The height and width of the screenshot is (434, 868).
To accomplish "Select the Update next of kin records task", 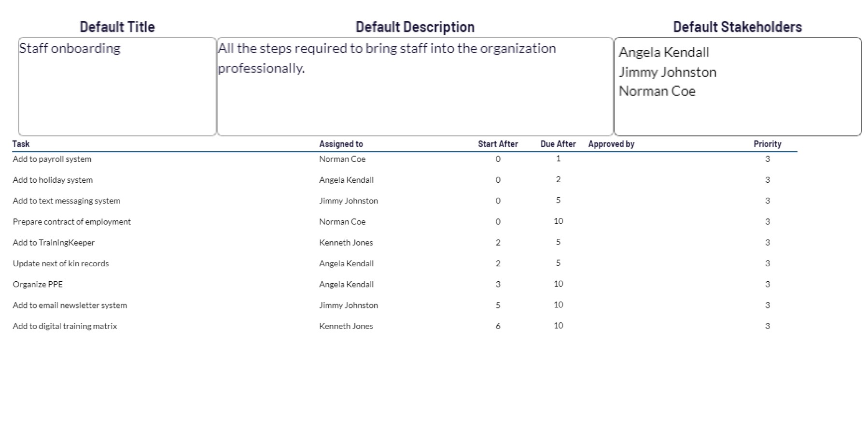I will [x=61, y=263].
